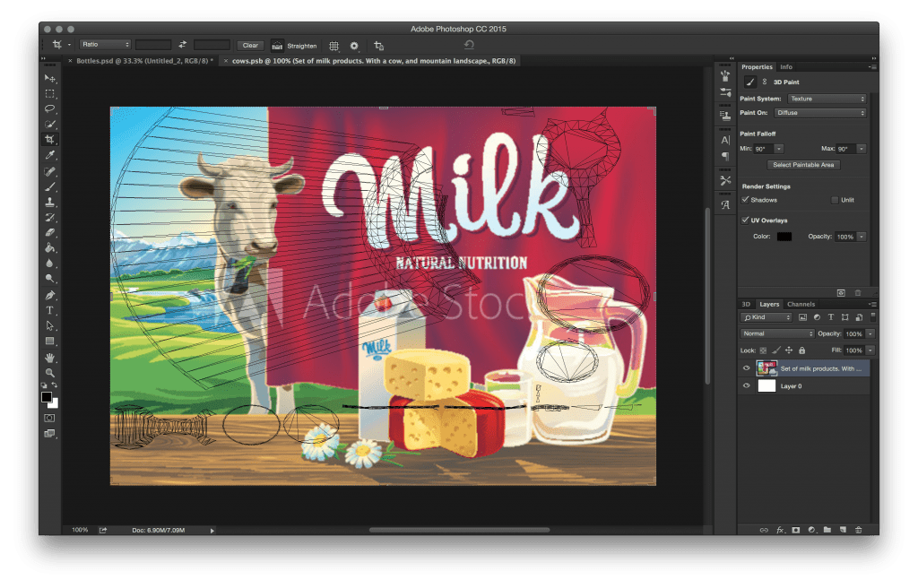Switch to the Bottles.psd document tab
This screenshot has height=588, width=918.
(x=143, y=61)
